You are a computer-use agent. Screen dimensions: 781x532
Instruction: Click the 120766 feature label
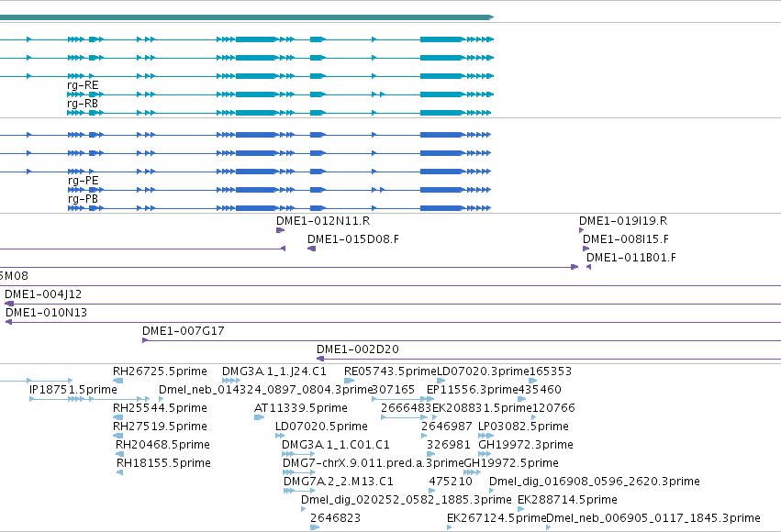[554, 408]
